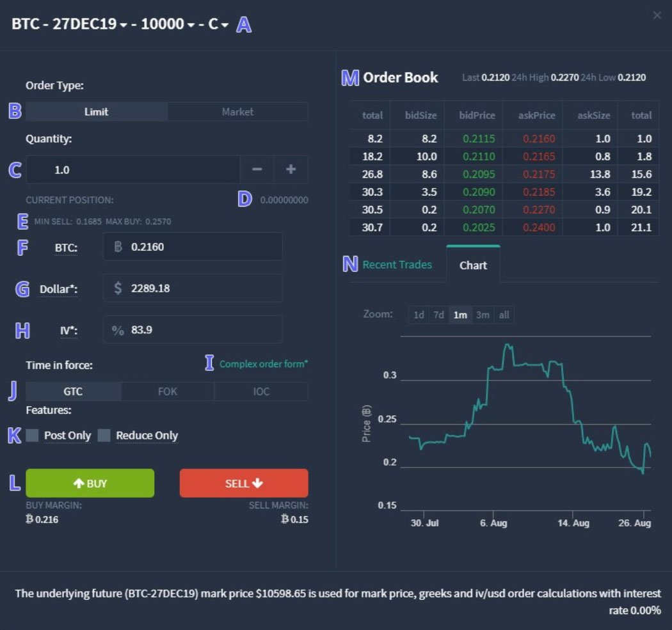This screenshot has height=630, width=672.
Task: Select FOK time in force
Action: click(x=168, y=391)
